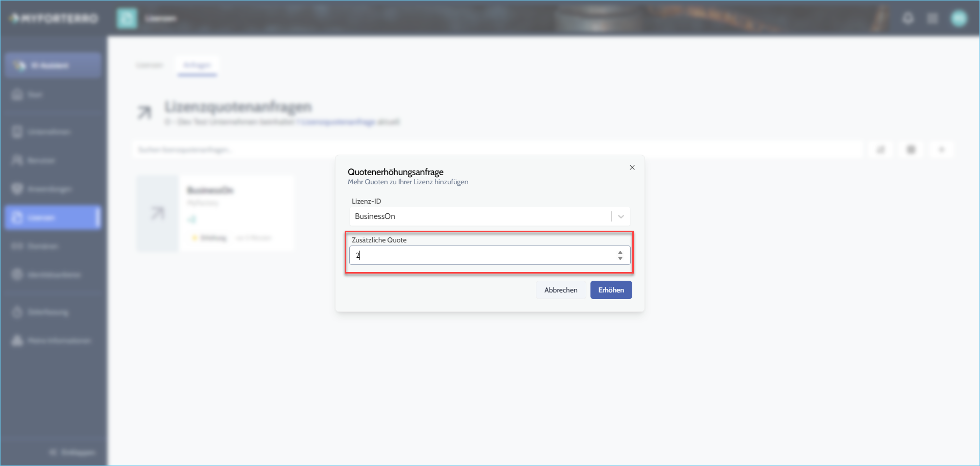Open the apps grid icon in the header
Viewport: 980px width, 466px height.
click(933, 18)
